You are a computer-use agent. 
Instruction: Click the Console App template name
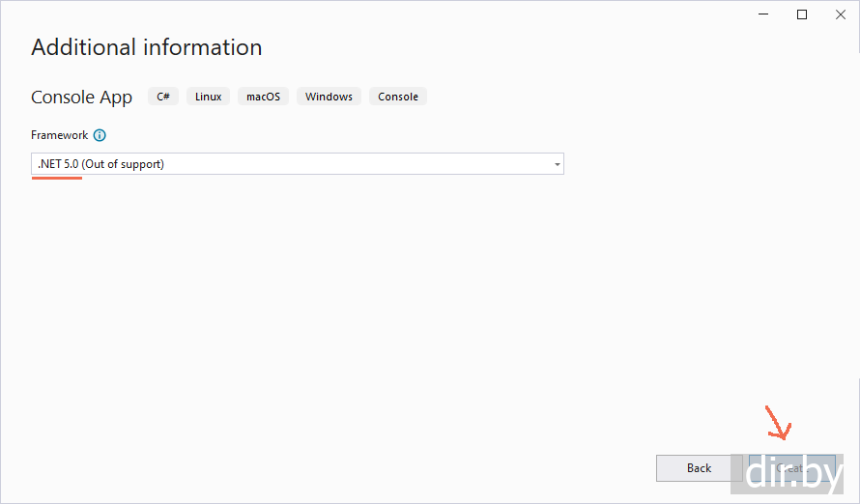81,98
